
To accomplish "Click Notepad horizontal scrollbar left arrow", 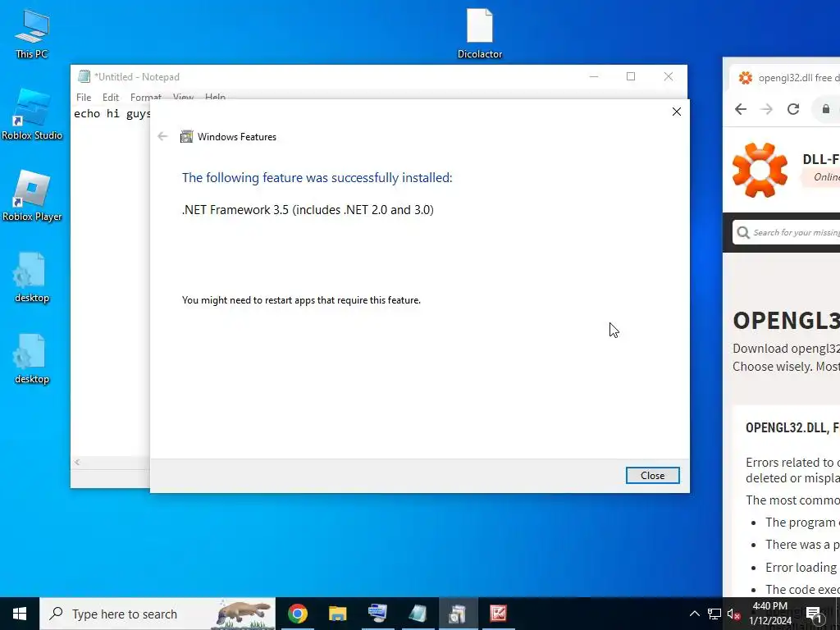I will coord(77,462).
